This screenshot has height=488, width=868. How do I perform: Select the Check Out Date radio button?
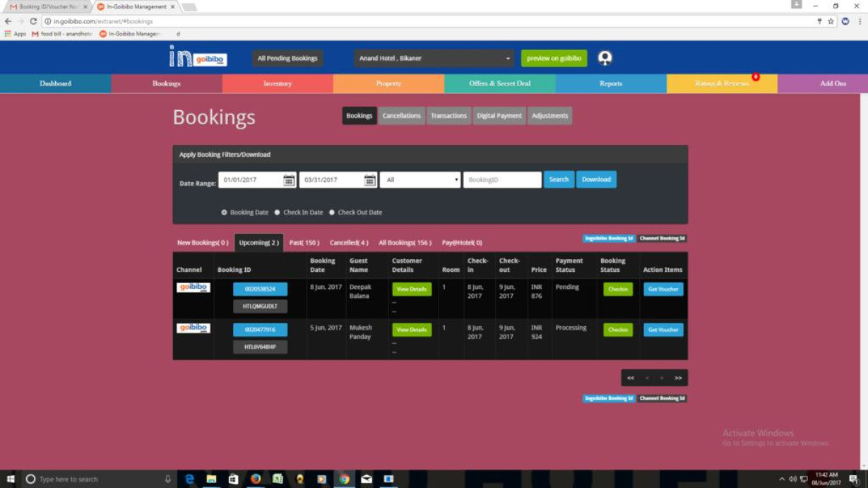tap(331, 213)
